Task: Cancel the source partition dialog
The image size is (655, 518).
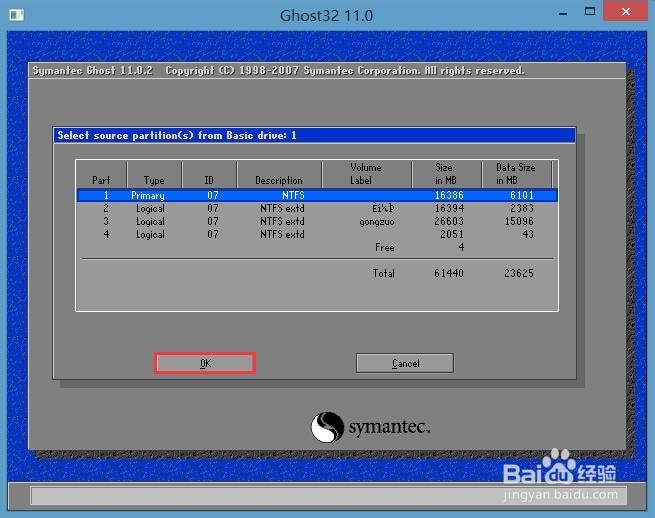Action: [405, 363]
